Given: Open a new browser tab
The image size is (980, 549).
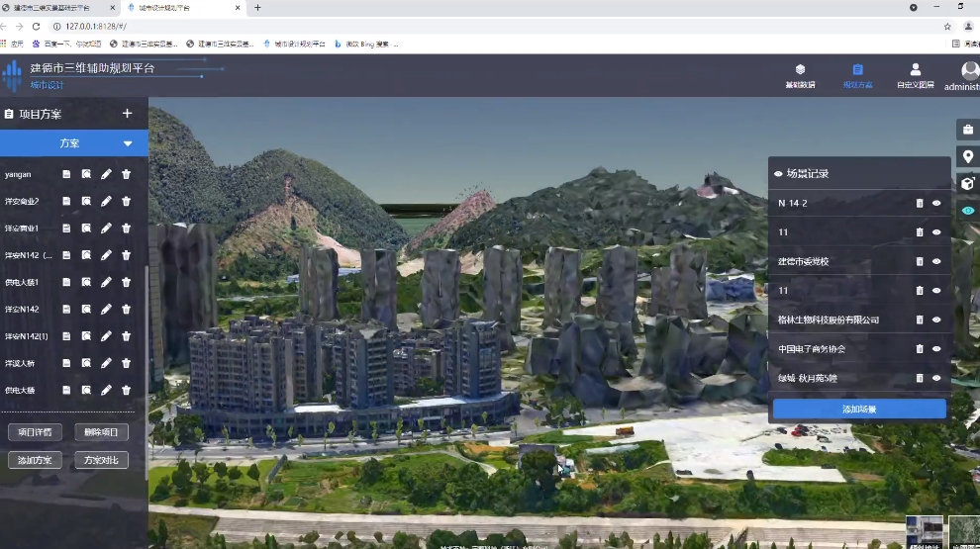Looking at the screenshot, I should (x=257, y=8).
